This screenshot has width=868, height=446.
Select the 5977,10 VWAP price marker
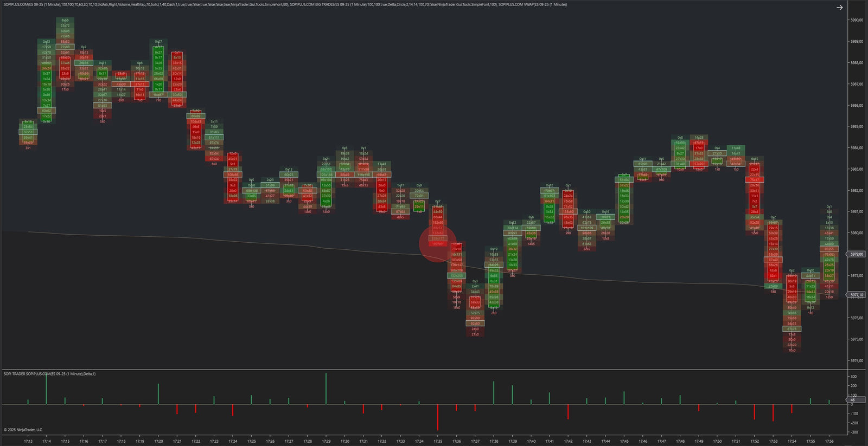857,295
